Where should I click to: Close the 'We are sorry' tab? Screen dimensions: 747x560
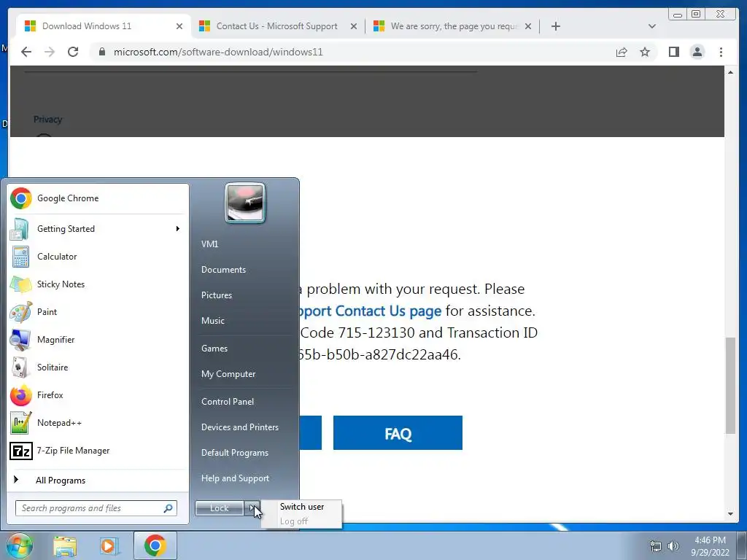click(x=528, y=26)
